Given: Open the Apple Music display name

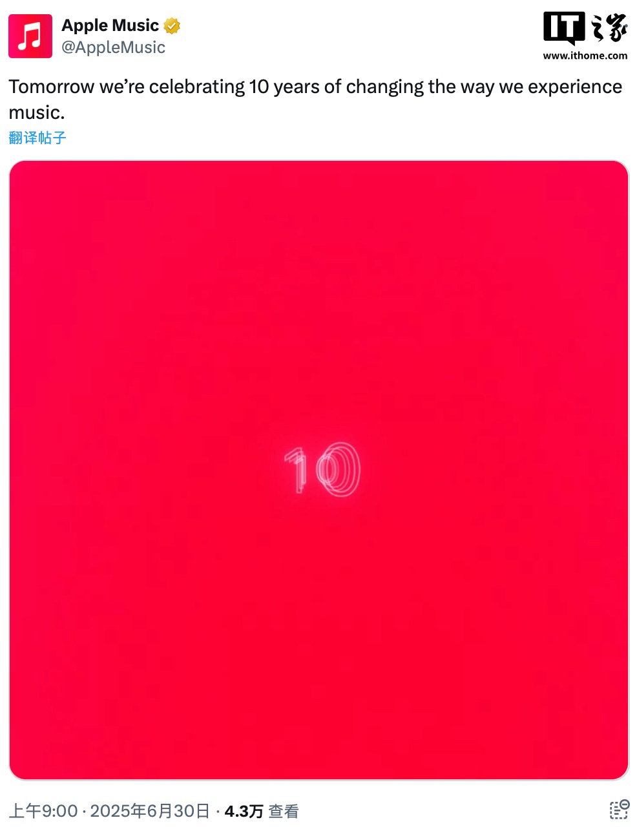Looking at the screenshot, I should coord(110,25).
